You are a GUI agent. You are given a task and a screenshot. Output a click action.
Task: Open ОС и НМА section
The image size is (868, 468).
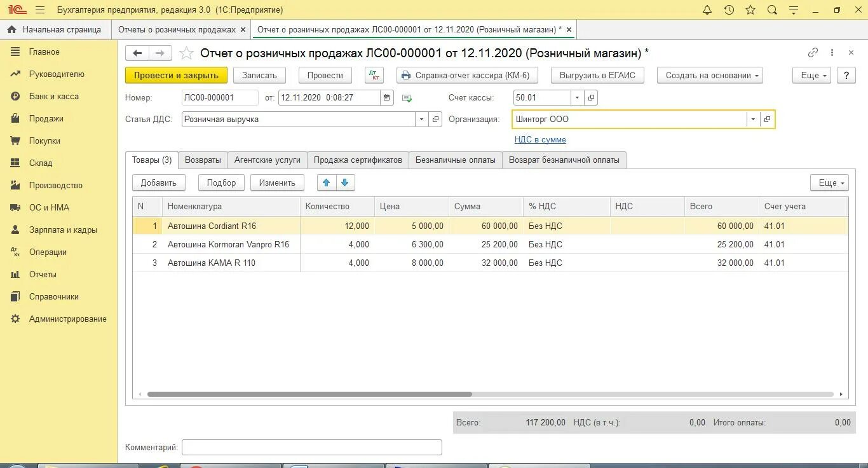pos(49,207)
